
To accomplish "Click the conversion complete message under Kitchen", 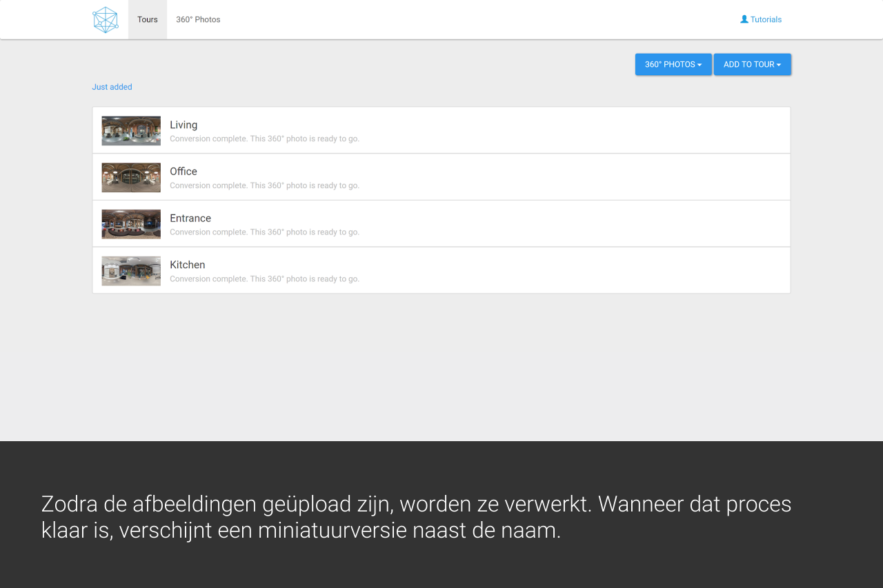I will tap(264, 279).
